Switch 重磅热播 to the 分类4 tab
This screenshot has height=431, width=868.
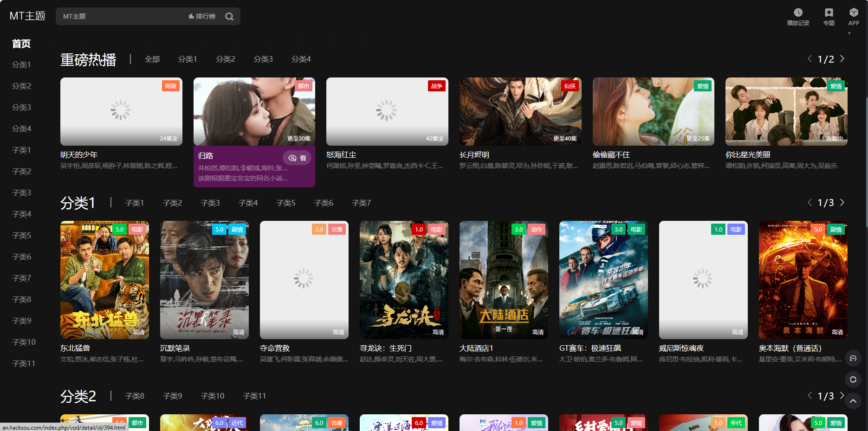point(301,59)
